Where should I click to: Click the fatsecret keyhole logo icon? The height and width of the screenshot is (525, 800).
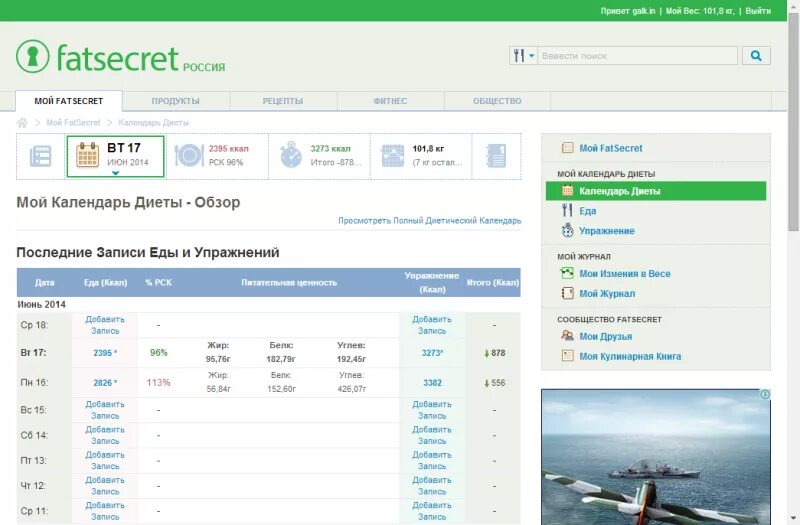[x=33, y=56]
